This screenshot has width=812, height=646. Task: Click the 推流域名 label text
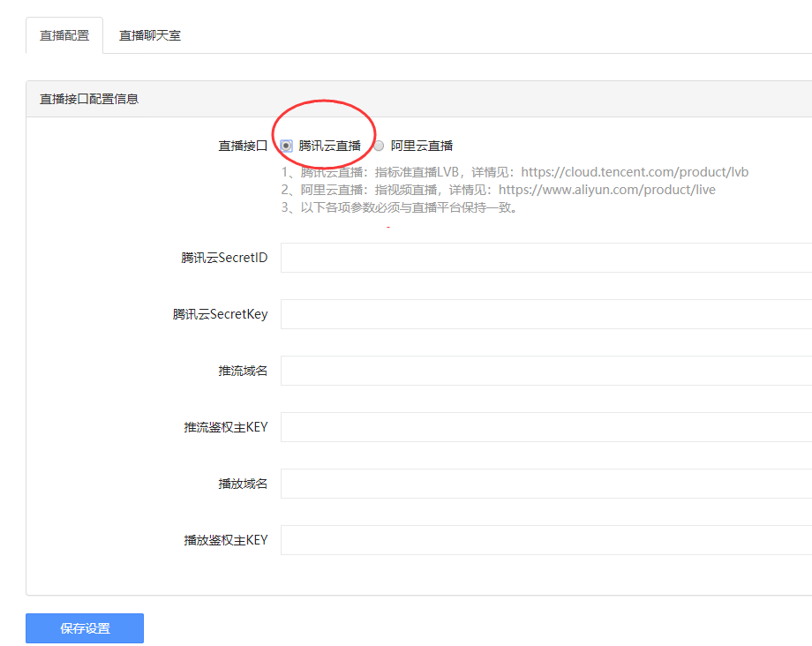tap(243, 371)
